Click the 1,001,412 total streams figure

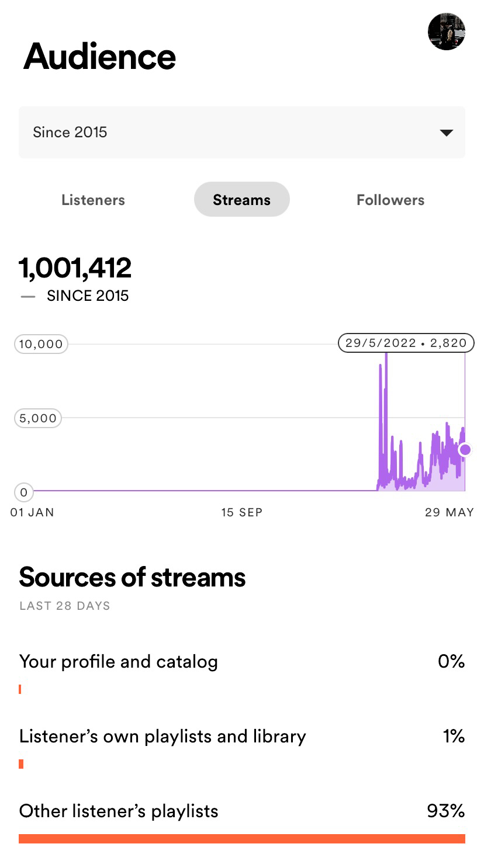point(75,268)
